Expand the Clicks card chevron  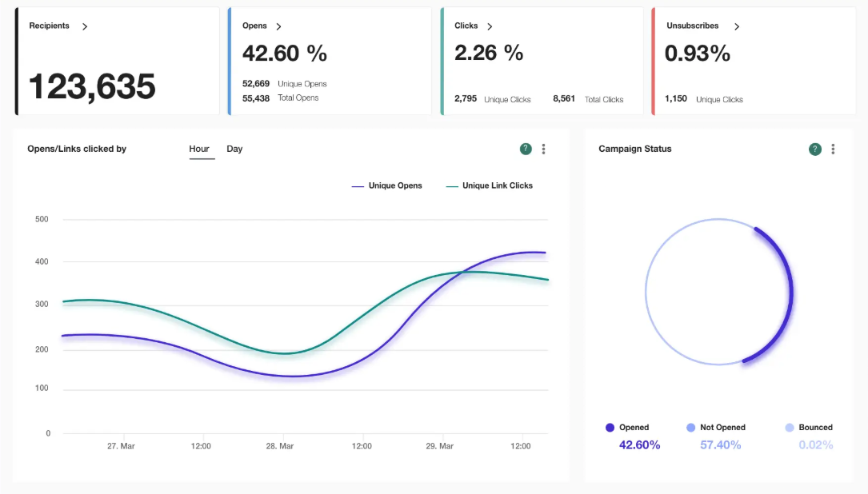pyautogui.click(x=490, y=26)
